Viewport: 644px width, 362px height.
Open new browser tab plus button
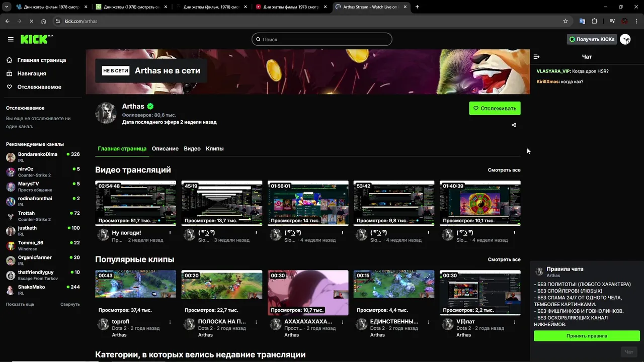pos(417,7)
